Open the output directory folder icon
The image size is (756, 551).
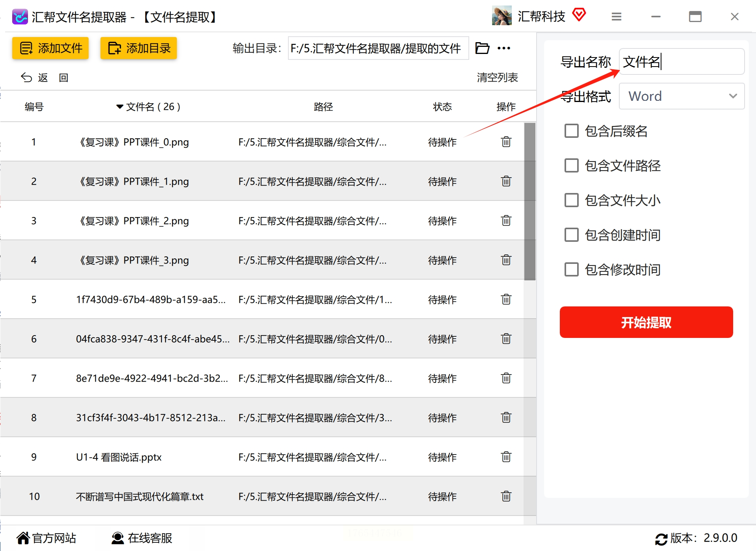[x=482, y=48]
